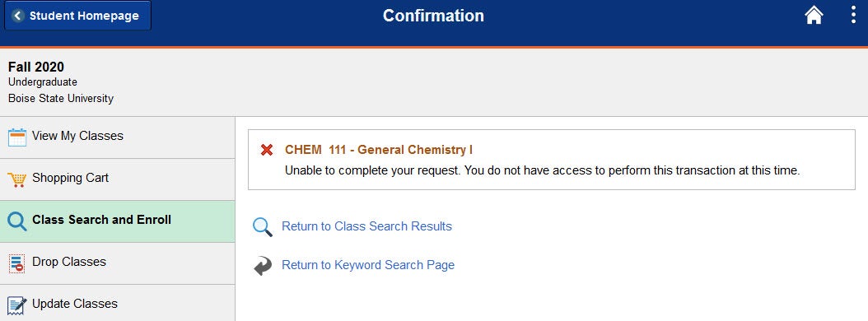
Task: Select Shopping Cart in sidebar
Action: pos(118,179)
